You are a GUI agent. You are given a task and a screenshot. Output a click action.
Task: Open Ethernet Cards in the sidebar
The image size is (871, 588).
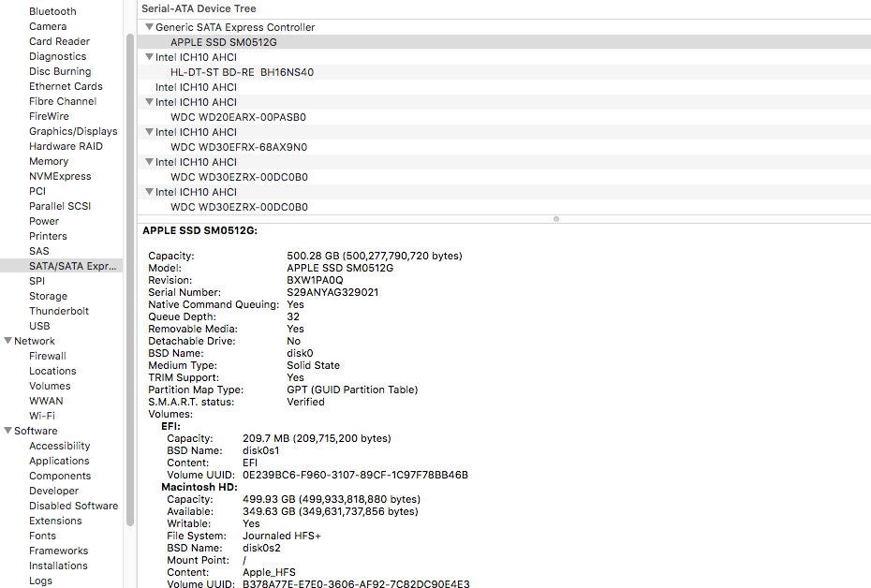66,86
